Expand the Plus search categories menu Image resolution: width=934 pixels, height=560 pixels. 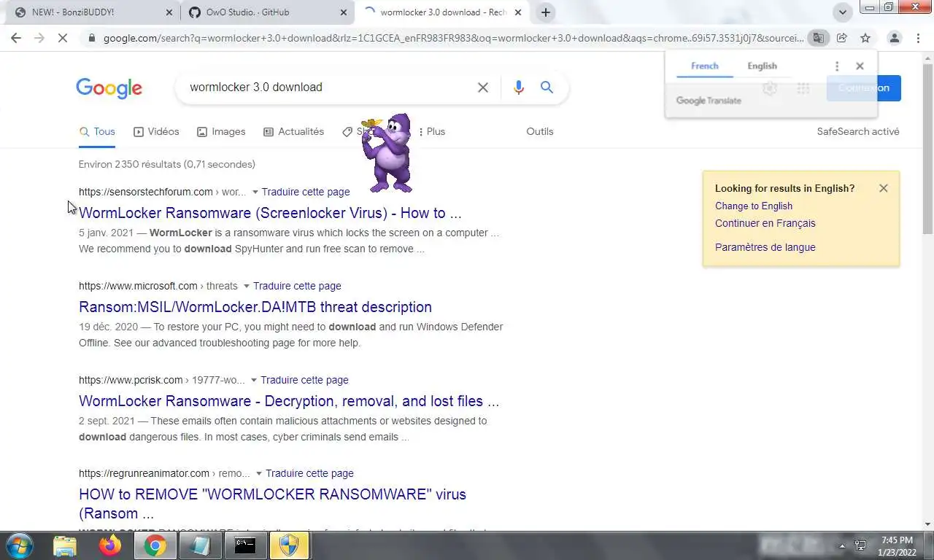click(x=431, y=132)
